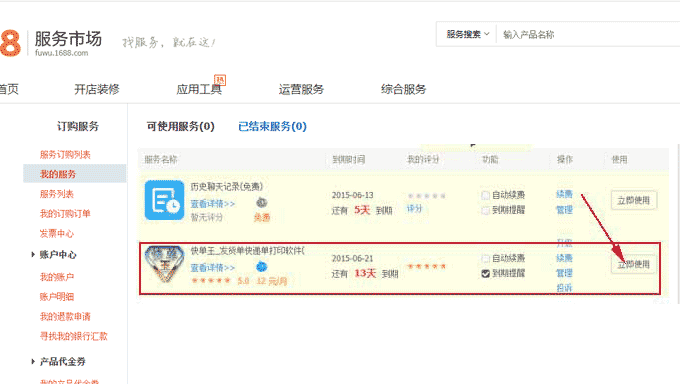Open the 应用工具 nav item
Viewport: 680px width, 384px height.
[199, 89]
